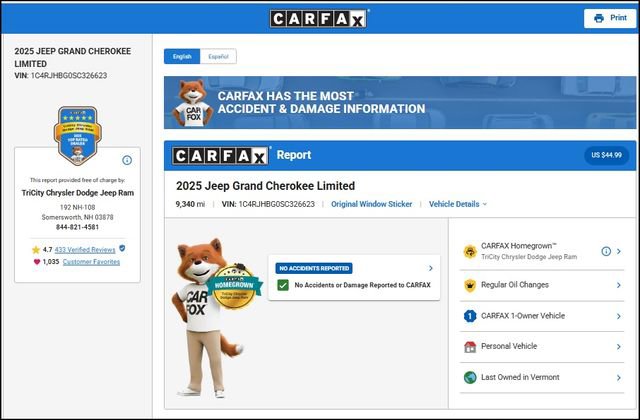Click the 2025 Jeep Grand Cherokee Limited report title
Screen dimensions: 640x420
265,186
